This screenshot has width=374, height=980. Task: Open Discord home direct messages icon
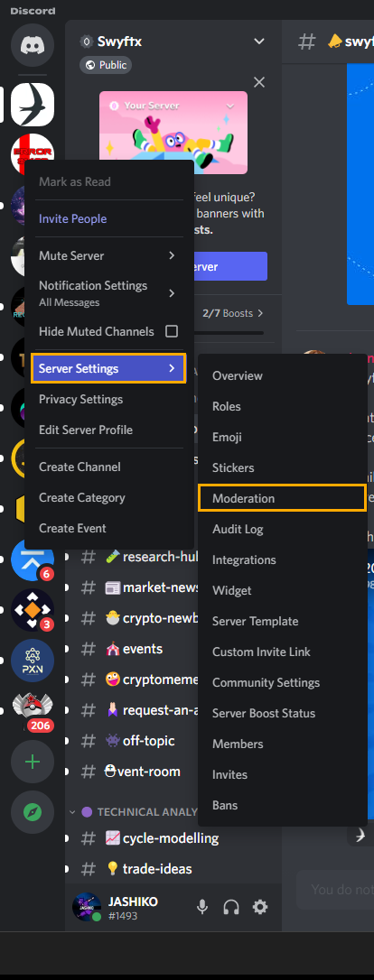click(x=33, y=47)
